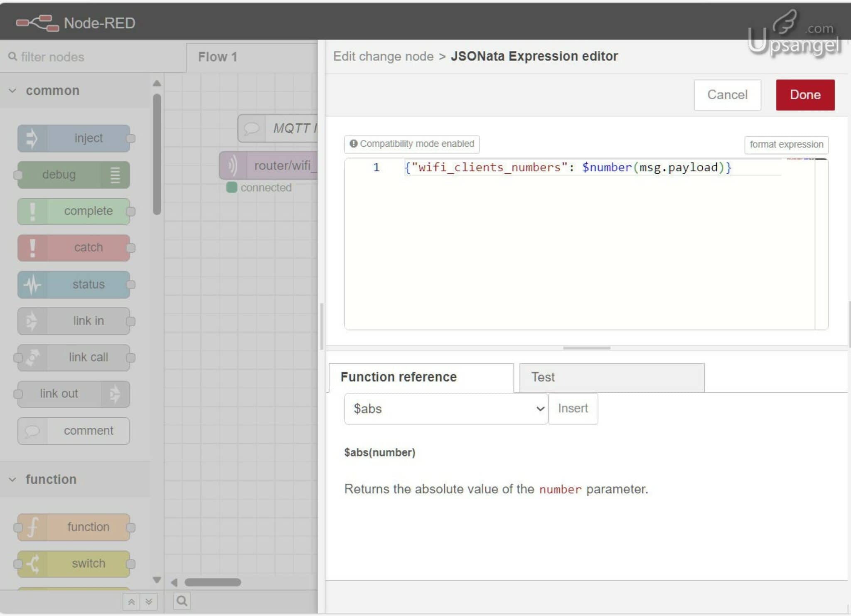The image size is (851, 616).
Task: Click the Done button to save expression
Action: 804,95
